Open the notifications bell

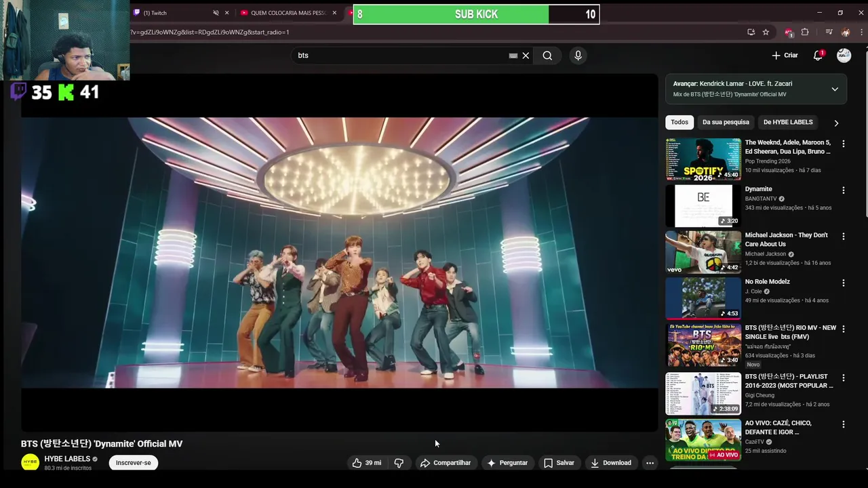[818, 56]
